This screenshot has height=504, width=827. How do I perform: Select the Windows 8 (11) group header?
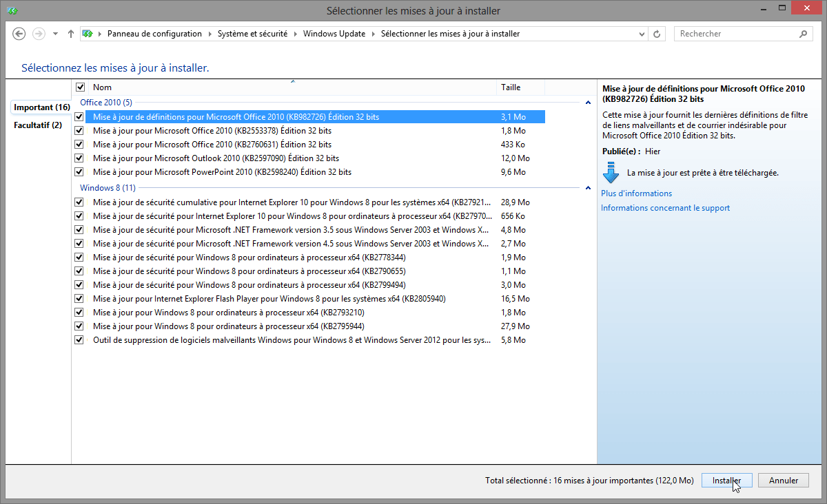(x=108, y=188)
